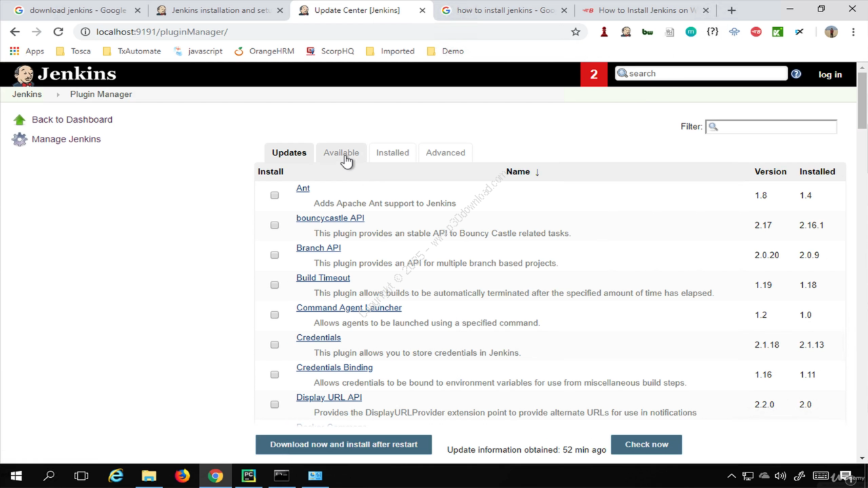Open the green bw extension icon
The image size is (868, 488).
(x=648, y=32)
